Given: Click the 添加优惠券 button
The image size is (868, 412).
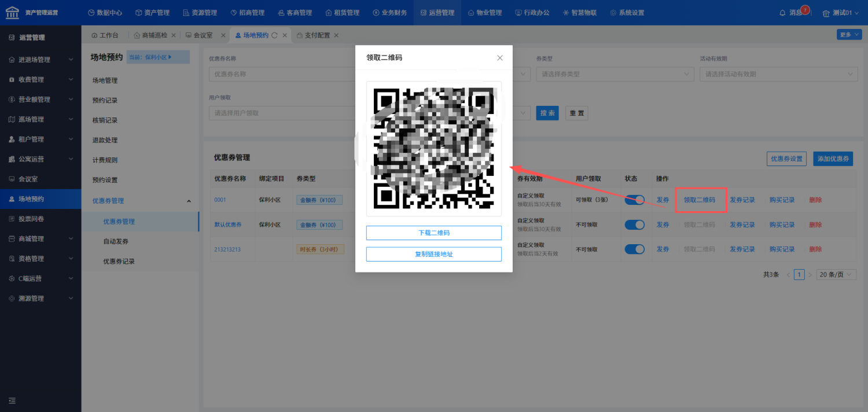Looking at the screenshot, I should point(833,159).
